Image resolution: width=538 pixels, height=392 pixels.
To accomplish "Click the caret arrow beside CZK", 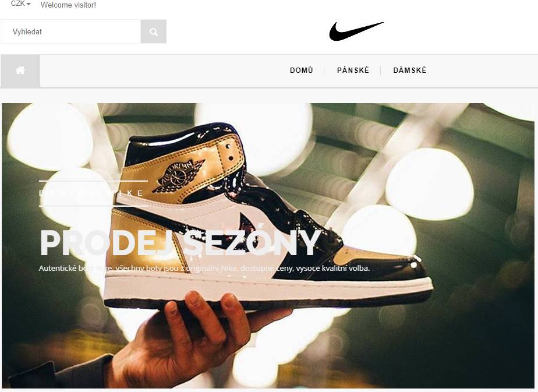I will click(x=28, y=4).
